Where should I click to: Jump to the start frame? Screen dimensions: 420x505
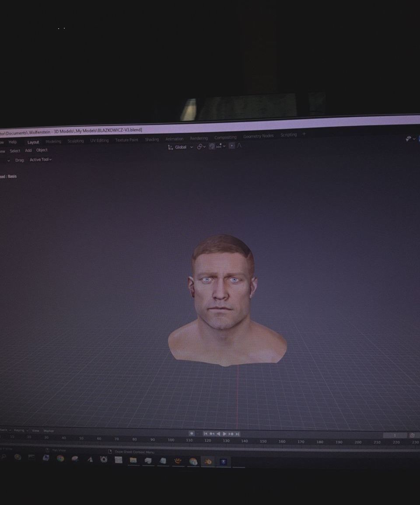click(x=205, y=434)
